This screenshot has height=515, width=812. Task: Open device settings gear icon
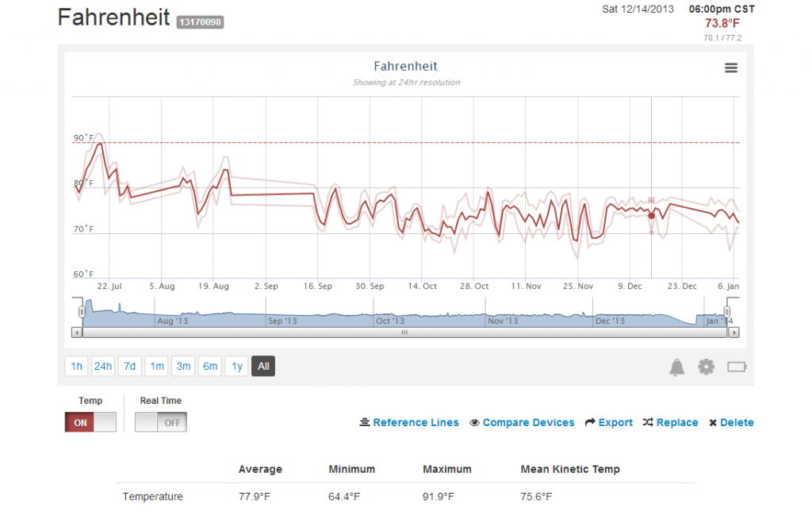[706, 367]
